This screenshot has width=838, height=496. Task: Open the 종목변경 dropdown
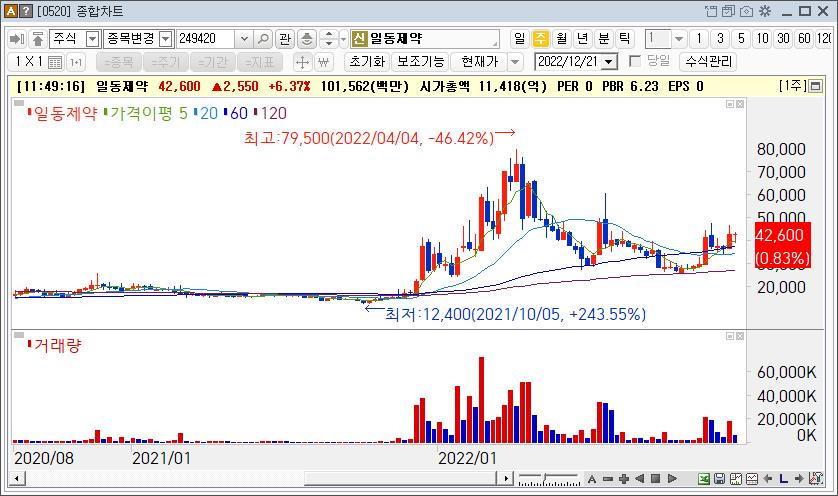click(x=166, y=38)
